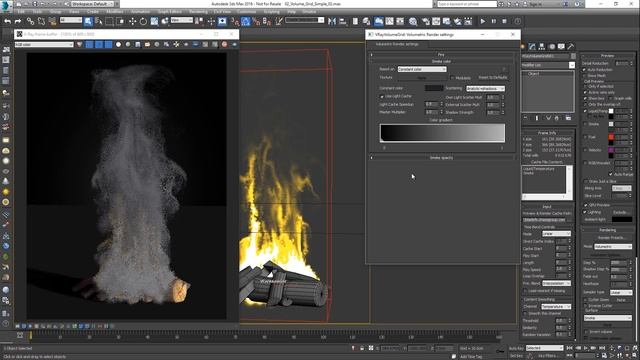
Task: Open the Channel Temperature dropdown
Action: point(556,307)
